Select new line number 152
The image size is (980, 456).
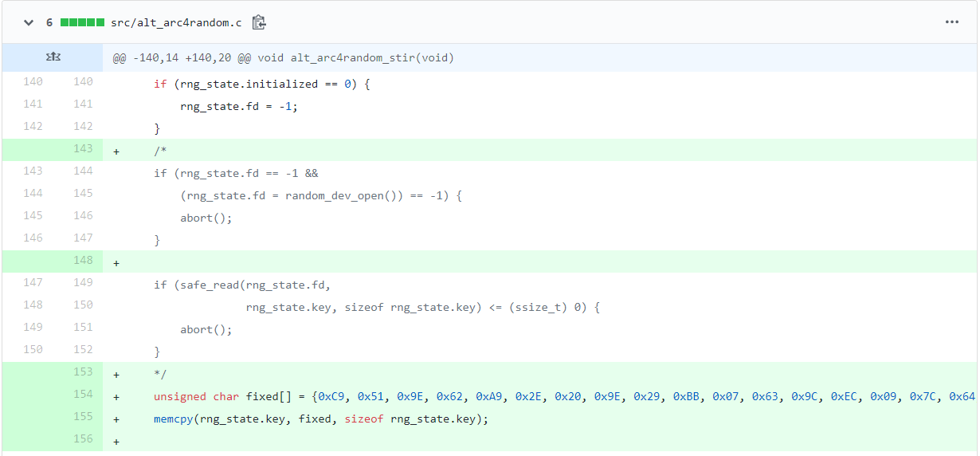click(x=83, y=349)
